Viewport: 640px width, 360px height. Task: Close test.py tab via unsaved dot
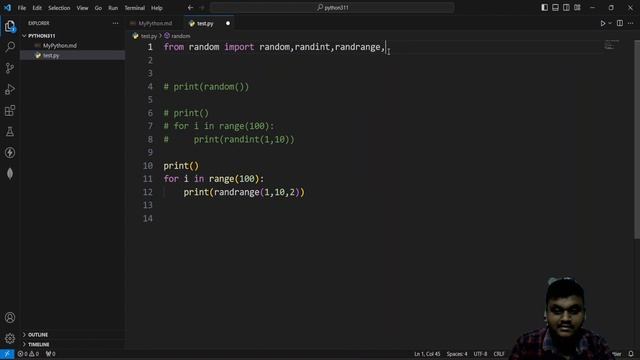[x=228, y=23]
